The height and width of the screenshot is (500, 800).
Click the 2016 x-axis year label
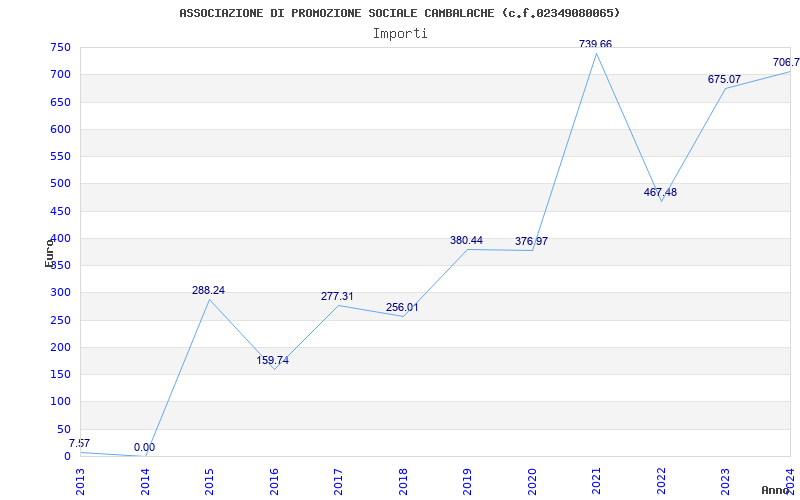tap(274, 481)
